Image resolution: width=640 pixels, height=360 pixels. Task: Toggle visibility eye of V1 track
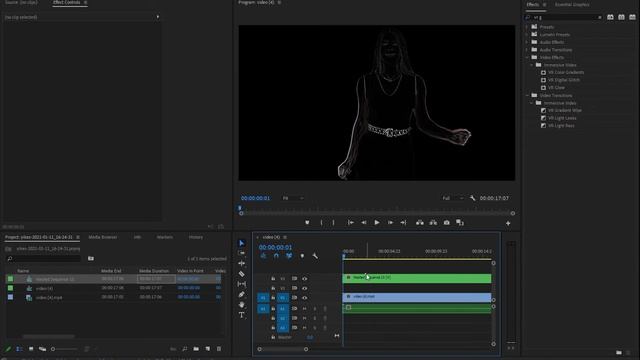[x=304, y=298]
